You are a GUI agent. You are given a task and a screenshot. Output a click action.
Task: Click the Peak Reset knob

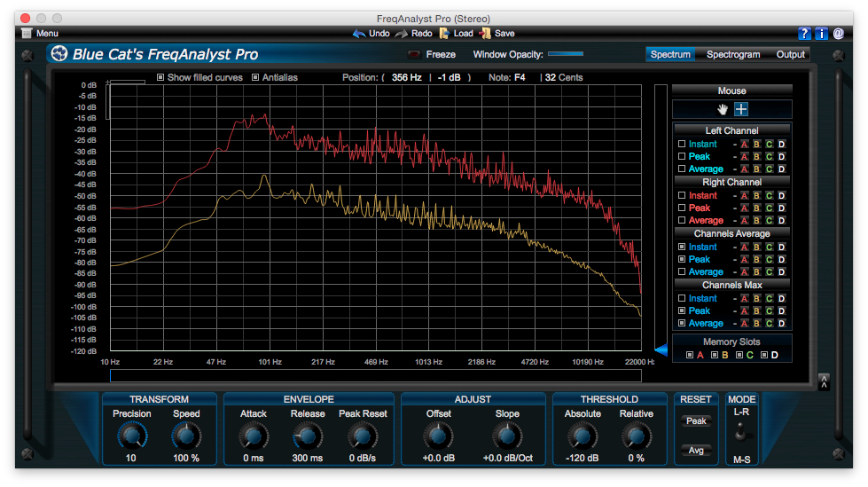362,436
